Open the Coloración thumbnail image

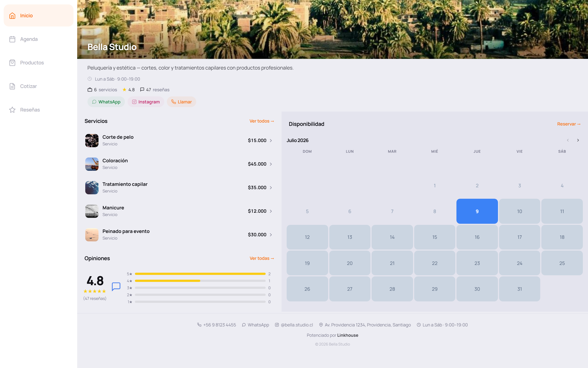tap(92, 164)
